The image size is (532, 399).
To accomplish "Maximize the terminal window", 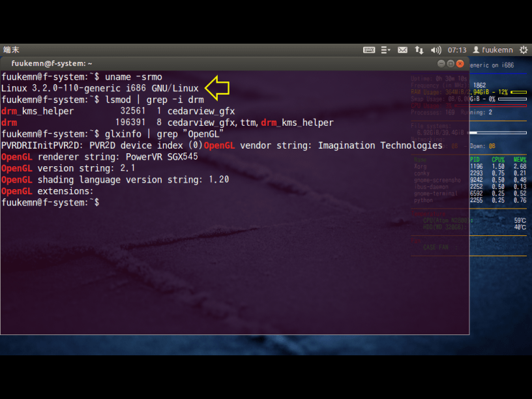I will [x=451, y=63].
